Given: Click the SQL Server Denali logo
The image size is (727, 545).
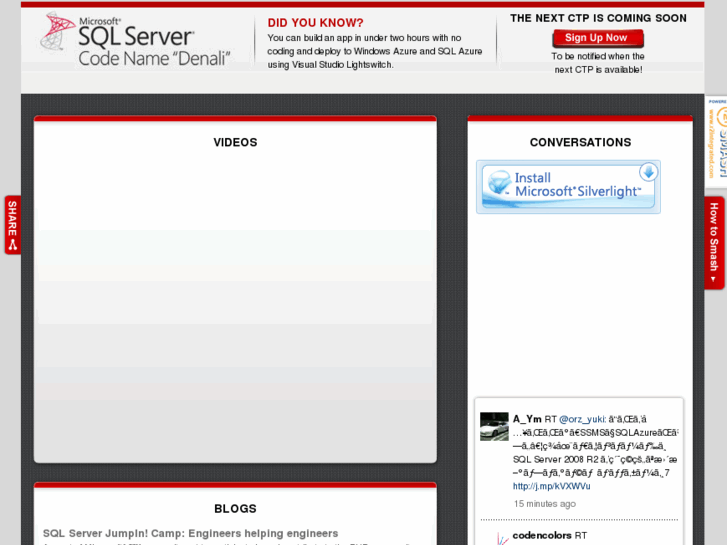Looking at the screenshot, I should [x=135, y=40].
